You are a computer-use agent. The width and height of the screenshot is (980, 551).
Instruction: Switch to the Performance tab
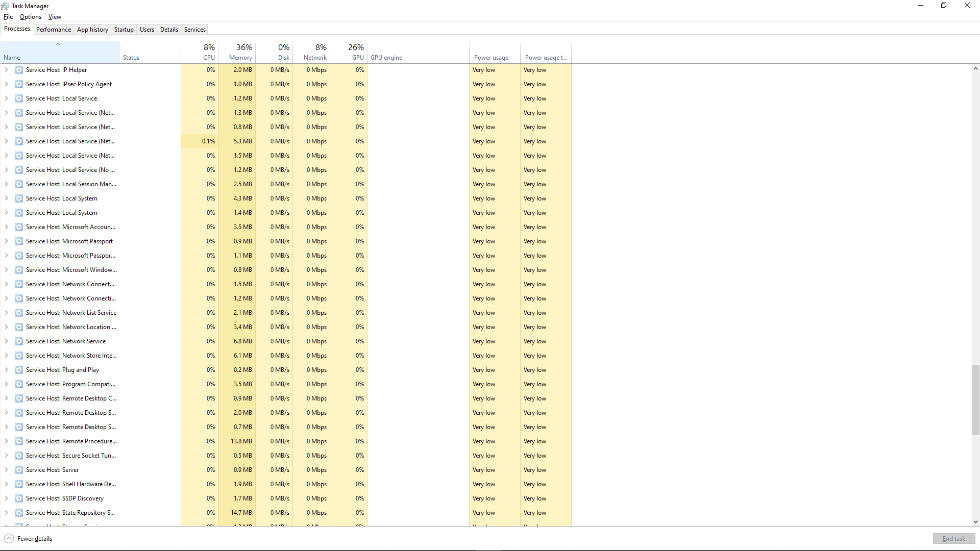(x=54, y=30)
